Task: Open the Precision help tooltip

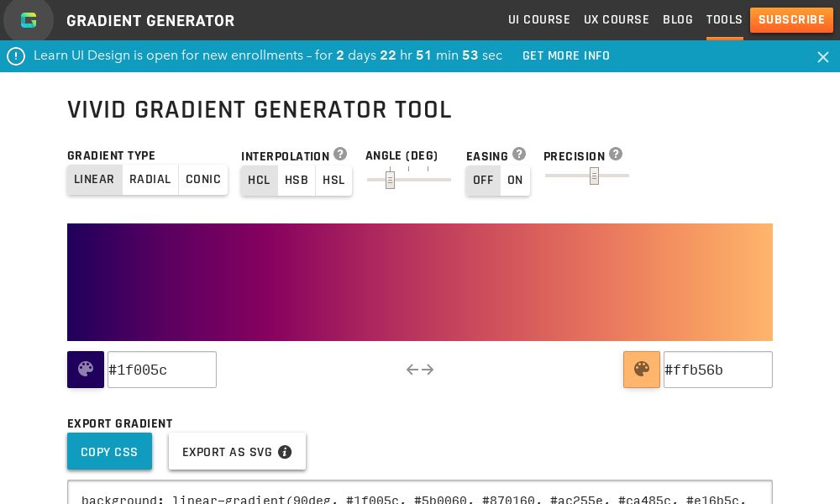Action: click(x=616, y=154)
